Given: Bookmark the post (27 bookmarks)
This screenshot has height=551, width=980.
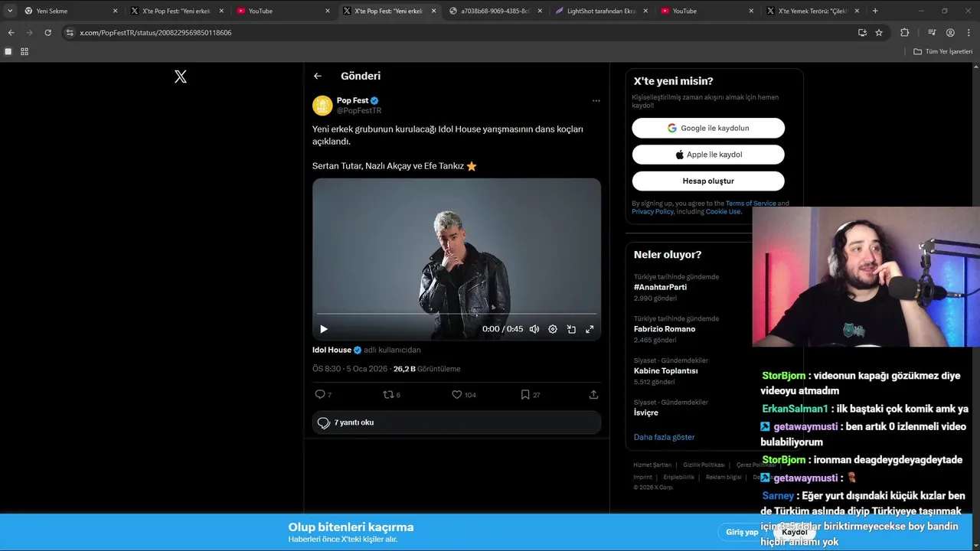Looking at the screenshot, I should 530,395.
